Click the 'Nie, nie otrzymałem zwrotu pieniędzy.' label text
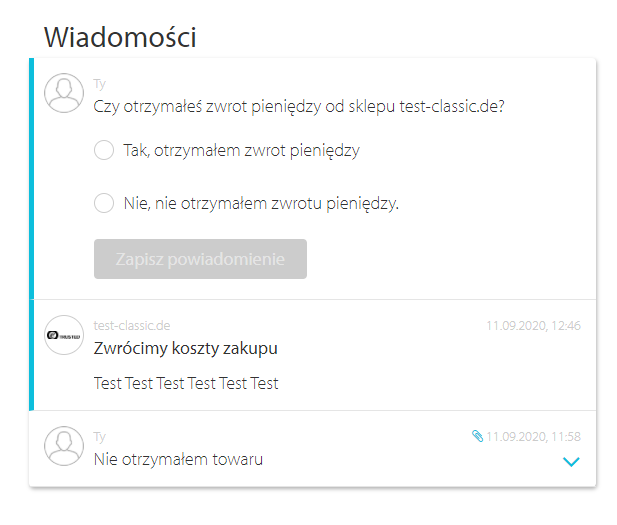Image resolution: width=617 pixels, height=525 pixels. pos(261,204)
